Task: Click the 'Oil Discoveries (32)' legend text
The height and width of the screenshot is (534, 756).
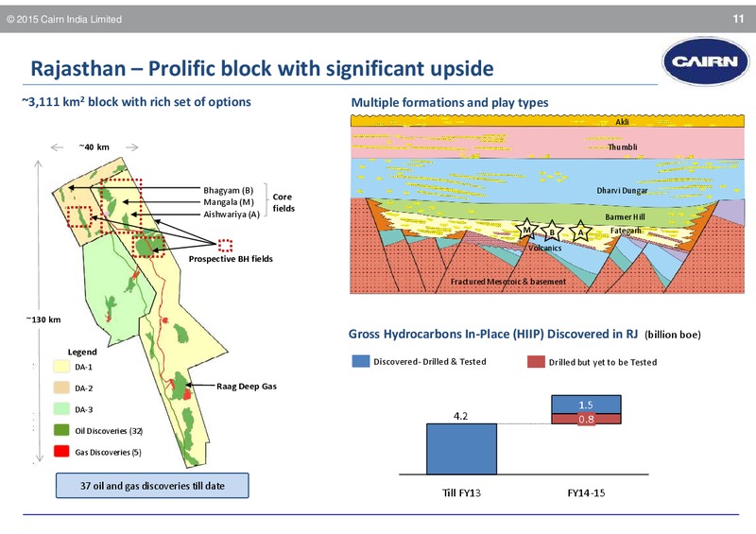Action: (x=109, y=431)
